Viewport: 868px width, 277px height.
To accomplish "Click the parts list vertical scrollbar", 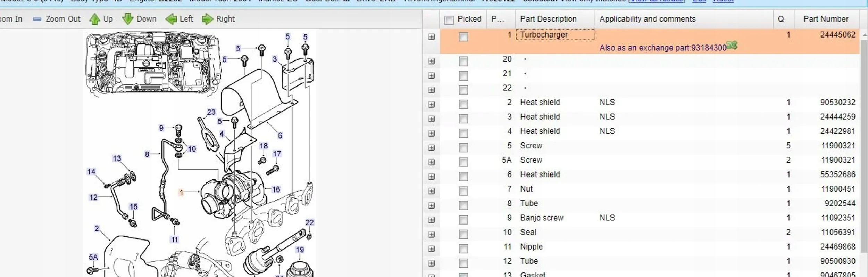I will tap(864, 146).
